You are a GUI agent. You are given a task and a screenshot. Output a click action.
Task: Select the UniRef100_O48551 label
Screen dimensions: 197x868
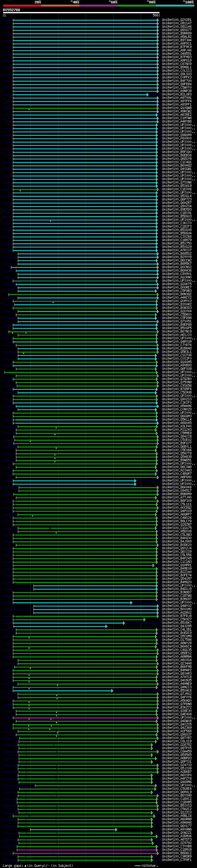177,54
